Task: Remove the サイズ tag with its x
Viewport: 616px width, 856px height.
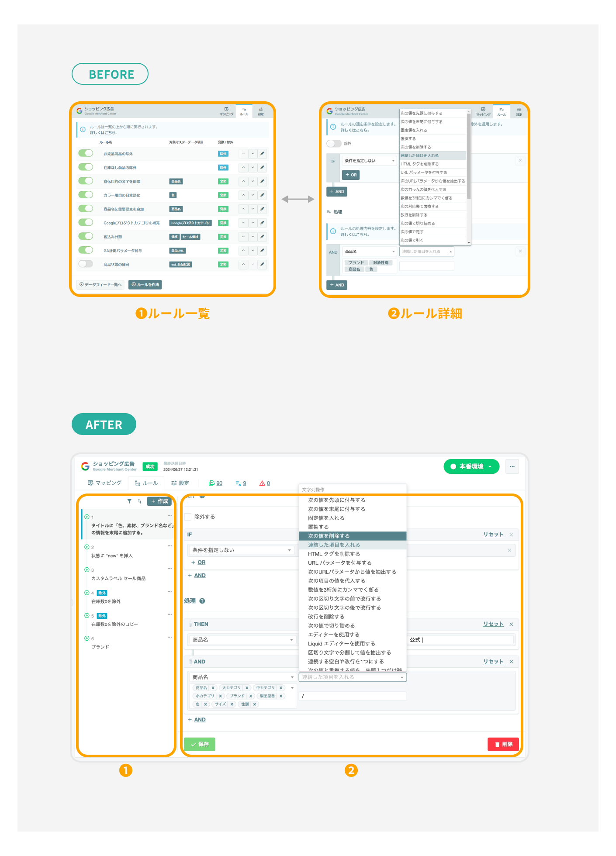Action: [x=232, y=704]
